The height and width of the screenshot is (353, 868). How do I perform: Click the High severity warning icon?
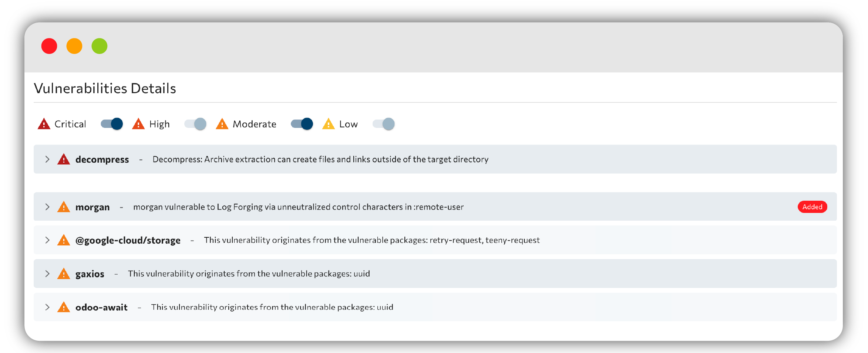pos(138,124)
